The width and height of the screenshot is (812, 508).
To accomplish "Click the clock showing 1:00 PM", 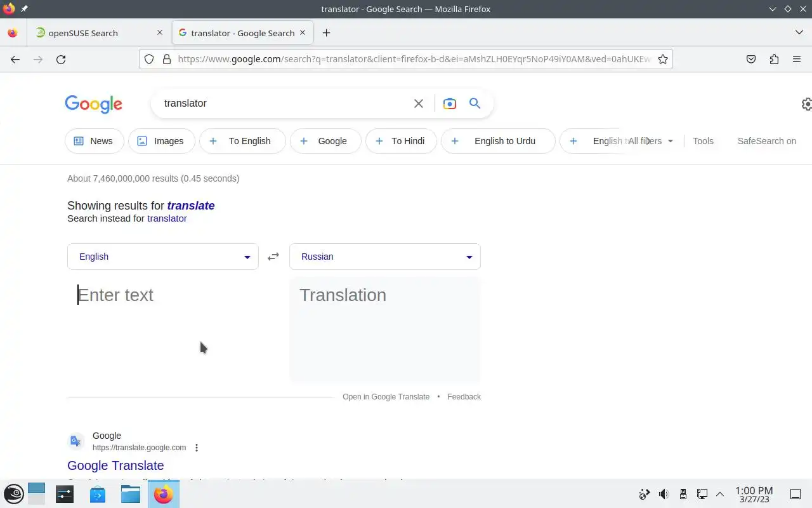I will coord(754,494).
